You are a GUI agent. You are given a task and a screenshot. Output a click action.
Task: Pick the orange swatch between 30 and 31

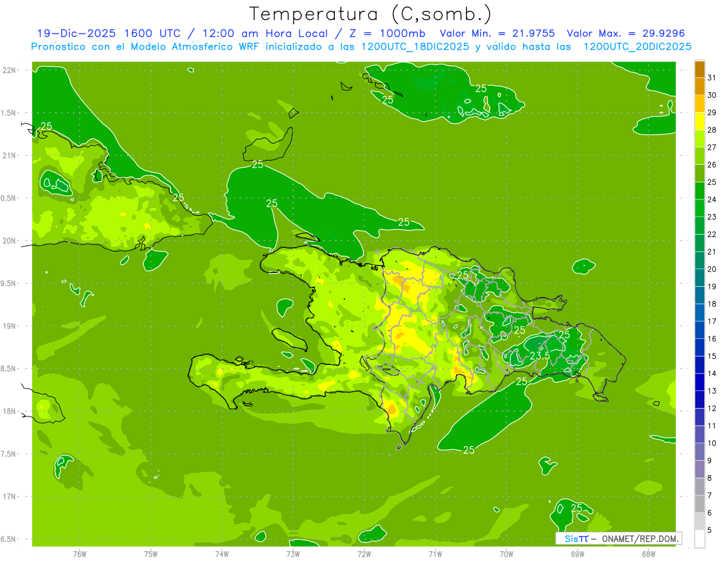tap(699, 87)
